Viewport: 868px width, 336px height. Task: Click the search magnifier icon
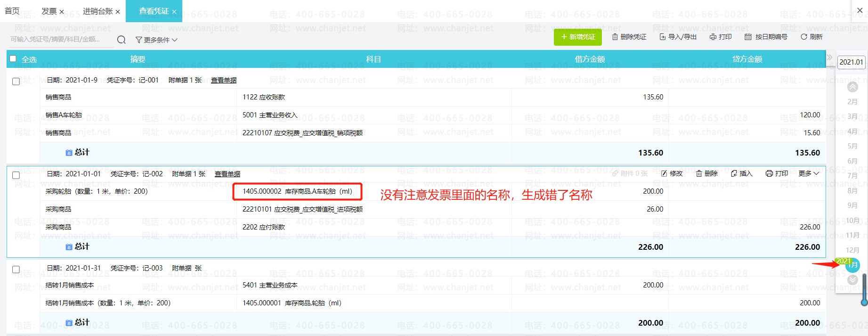pyautogui.click(x=121, y=40)
